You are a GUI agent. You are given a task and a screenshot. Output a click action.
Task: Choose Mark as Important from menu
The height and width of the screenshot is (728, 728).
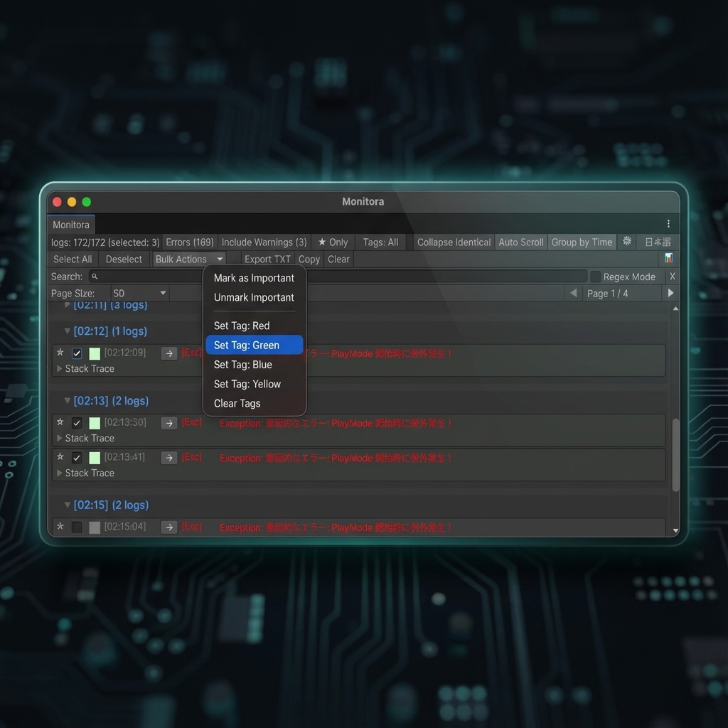click(x=254, y=278)
